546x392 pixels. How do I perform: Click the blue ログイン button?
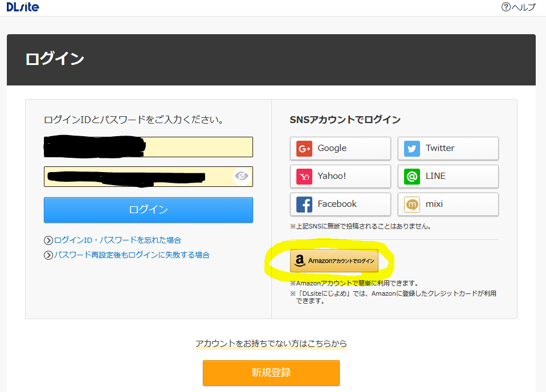click(x=148, y=210)
